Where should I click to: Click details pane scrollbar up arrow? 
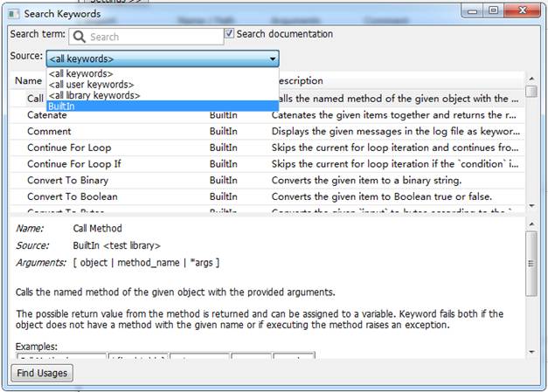click(531, 224)
